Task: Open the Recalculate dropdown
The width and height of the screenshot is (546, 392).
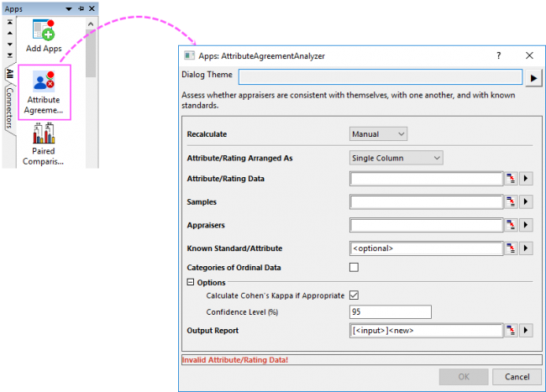Action: tap(378, 133)
